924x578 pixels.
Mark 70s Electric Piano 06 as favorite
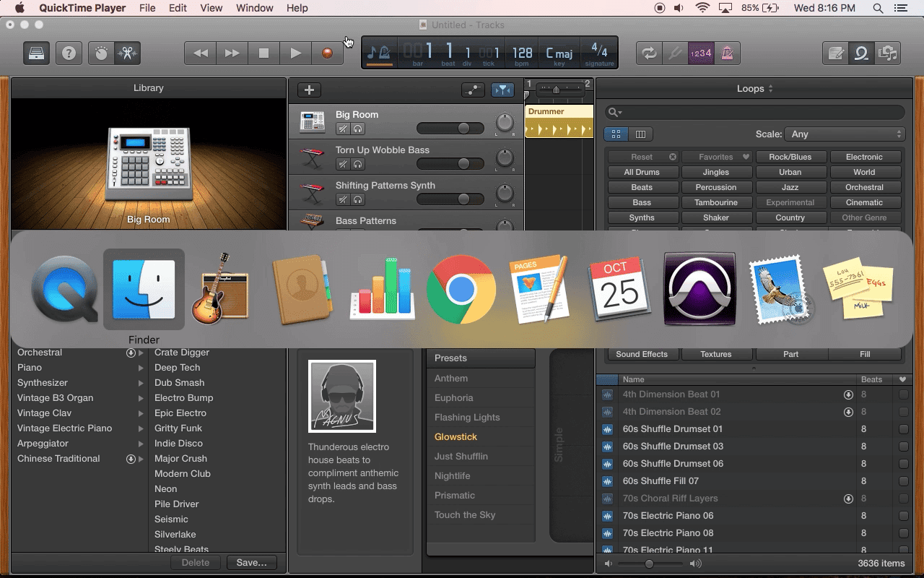coord(903,516)
